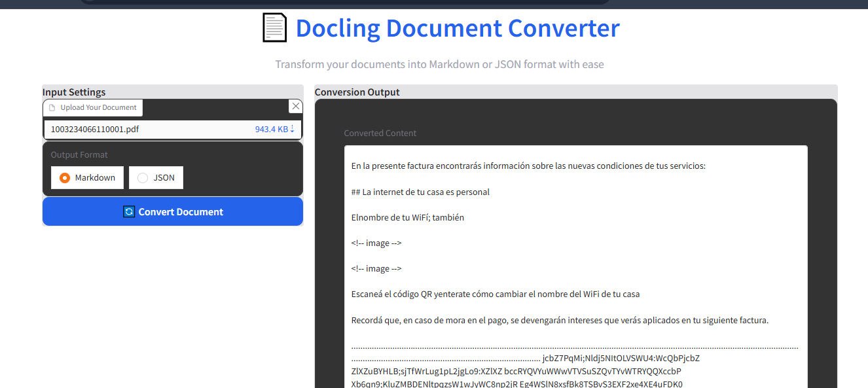Click the Conversion Output heading
The height and width of the screenshot is (388, 868).
pyautogui.click(x=357, y=92)
